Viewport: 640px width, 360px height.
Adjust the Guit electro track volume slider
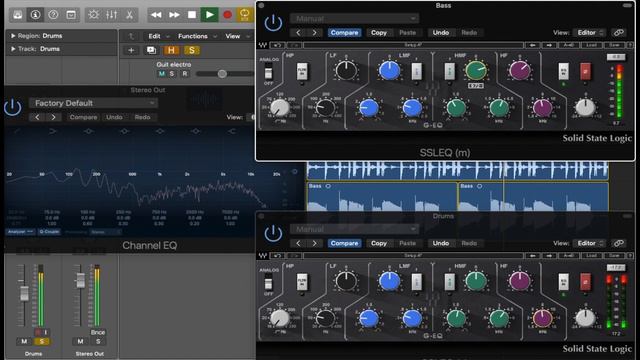[222, 74]
